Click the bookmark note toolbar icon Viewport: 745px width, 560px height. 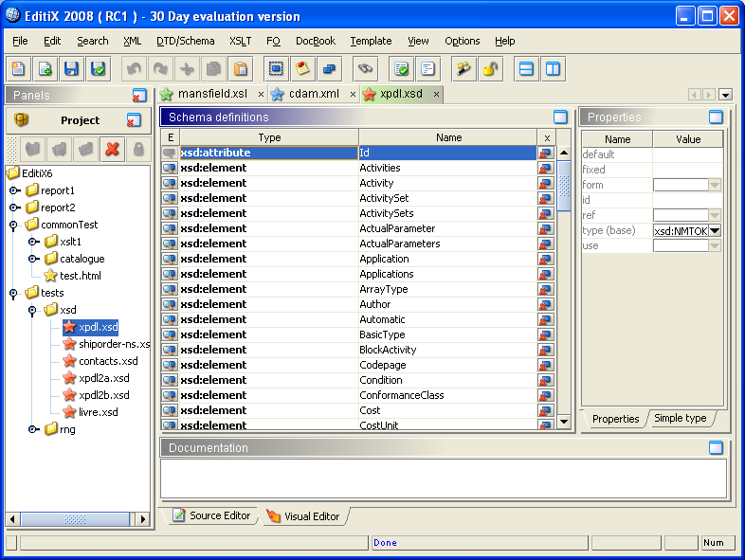tap(302, 69)
